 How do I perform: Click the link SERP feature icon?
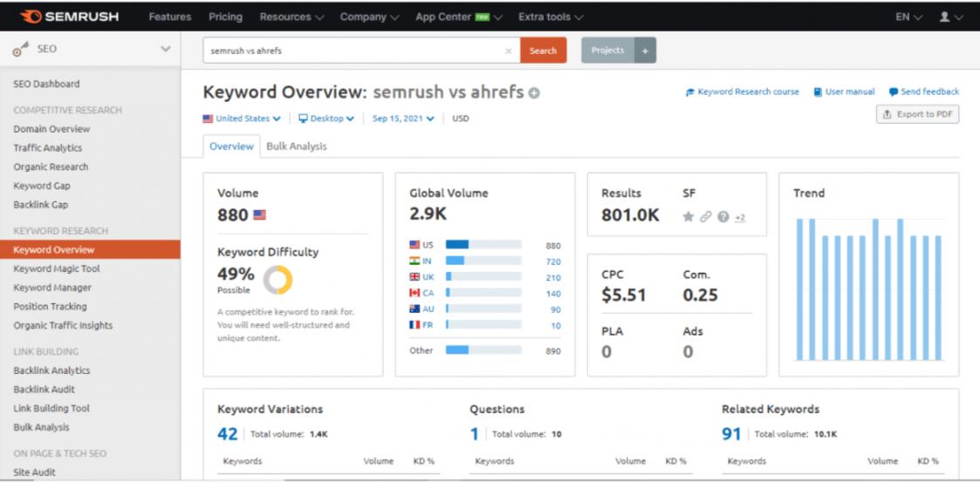point(705,217)
